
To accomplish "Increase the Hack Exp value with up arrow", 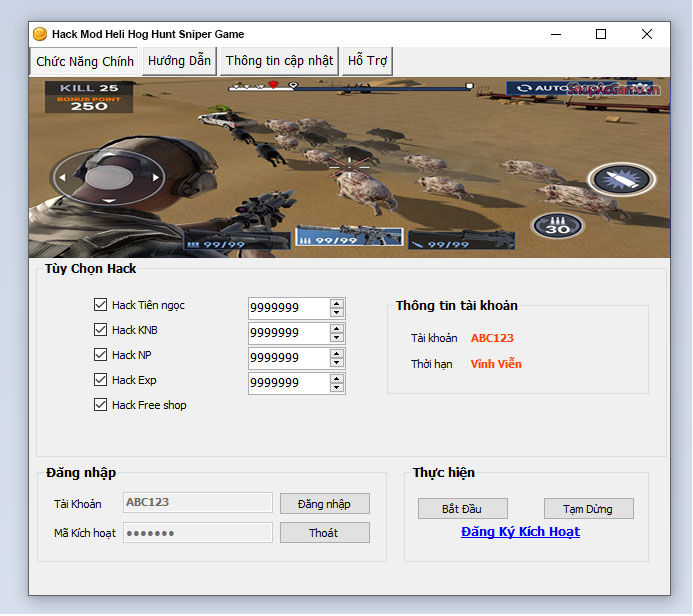I will pyautogui.click(x=337, y=378).
